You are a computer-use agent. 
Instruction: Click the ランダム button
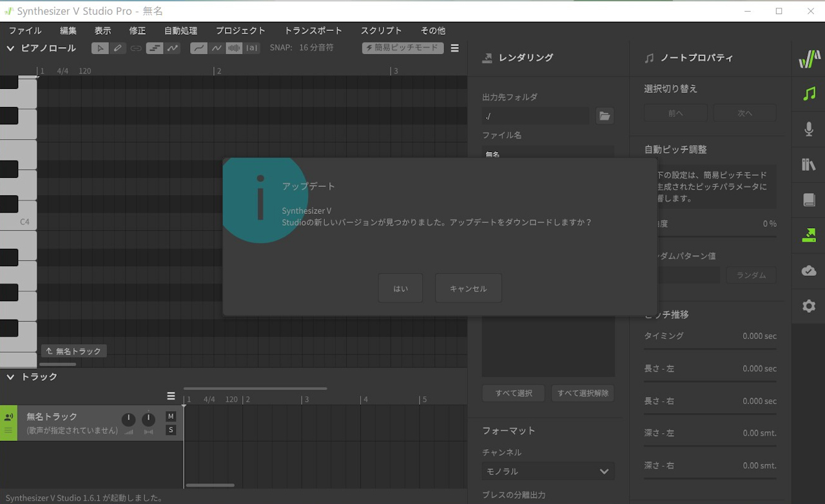click(752, 275)
